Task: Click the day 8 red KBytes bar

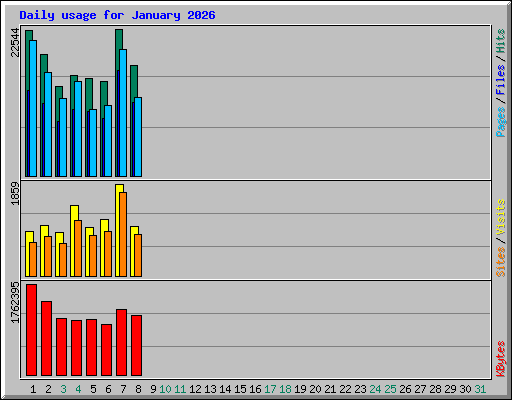Action: [x=136, y=345]
